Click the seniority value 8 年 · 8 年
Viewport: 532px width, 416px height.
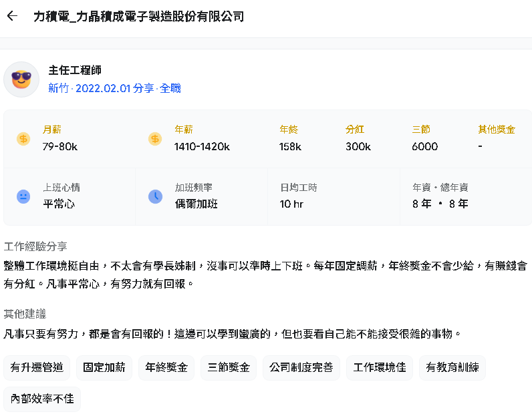click(440, 204)
